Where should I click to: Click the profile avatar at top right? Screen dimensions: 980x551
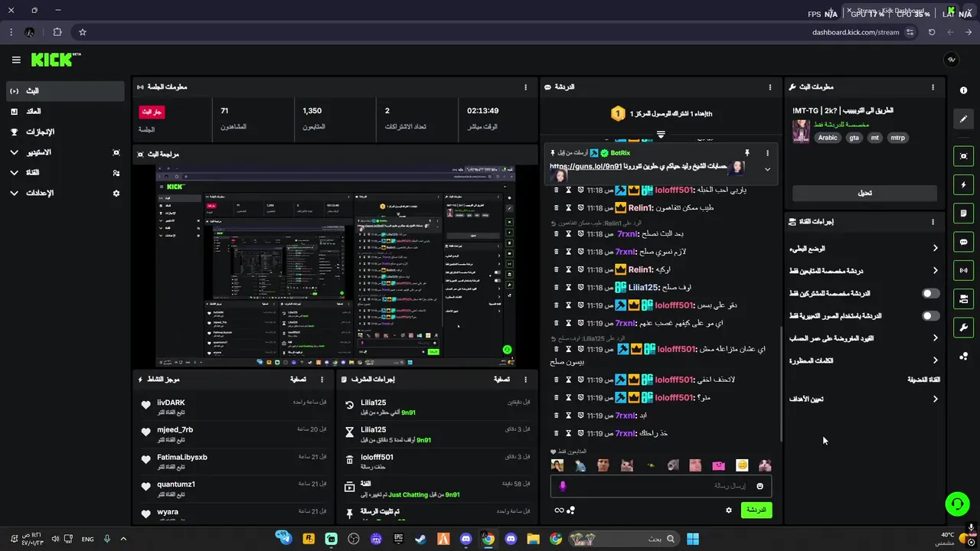click(x=951, y=60)
